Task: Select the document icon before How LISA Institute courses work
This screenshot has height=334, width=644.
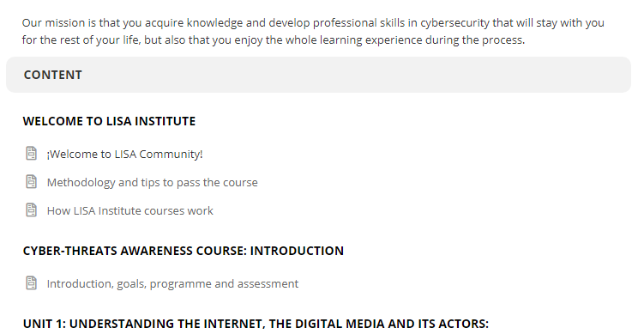Action: (32, 210)
